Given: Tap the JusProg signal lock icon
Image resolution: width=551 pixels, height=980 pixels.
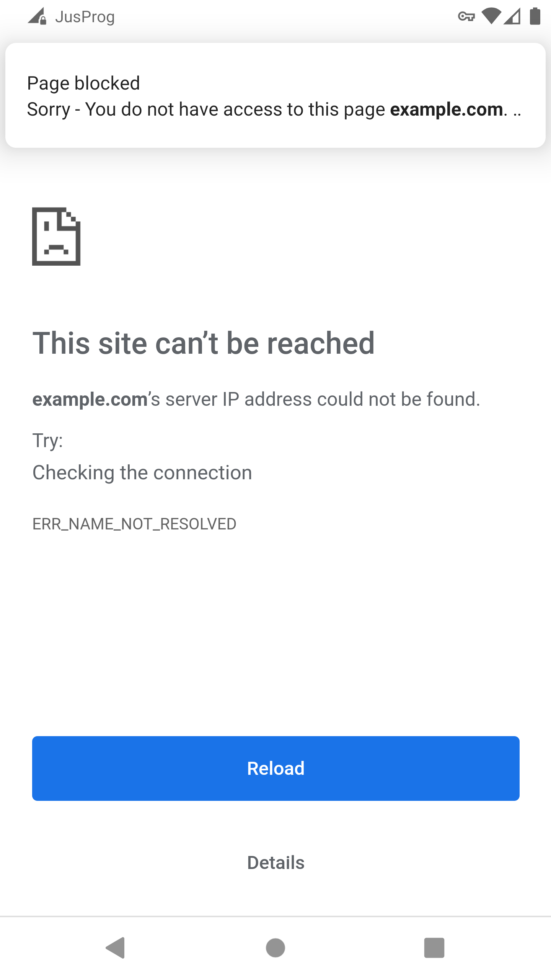Looking at the screenshot, I should tap(37, 16).
